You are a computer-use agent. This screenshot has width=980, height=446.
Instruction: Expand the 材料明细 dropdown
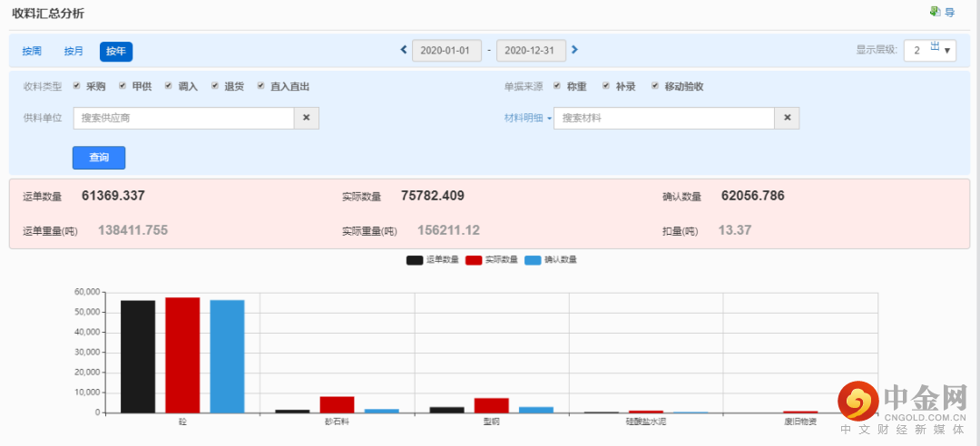[528, 118]
